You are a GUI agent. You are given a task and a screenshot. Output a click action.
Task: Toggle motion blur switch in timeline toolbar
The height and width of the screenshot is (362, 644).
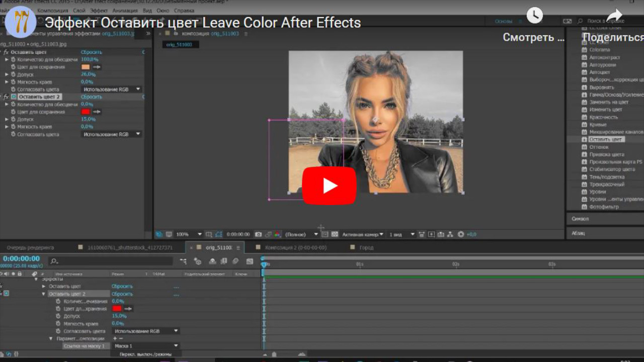pyautogui.click(x=235, y=261)
